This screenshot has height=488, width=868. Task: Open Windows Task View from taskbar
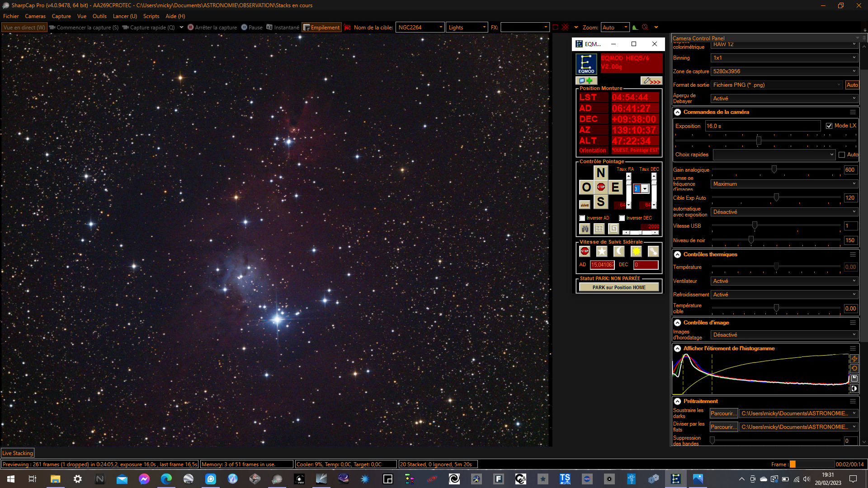coord(33,479)
